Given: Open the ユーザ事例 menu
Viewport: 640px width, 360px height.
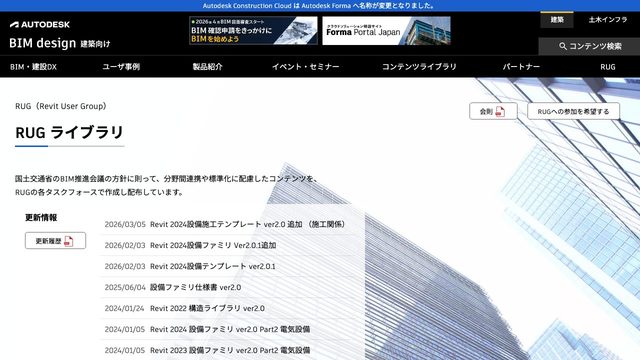Looking at the screenshot, I should click(x=121, y=67).
